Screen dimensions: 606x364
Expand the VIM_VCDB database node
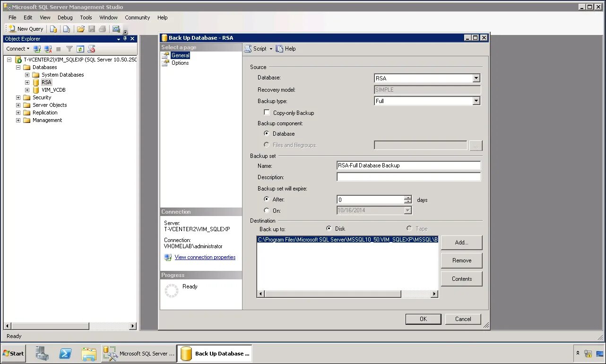point(27,90)
